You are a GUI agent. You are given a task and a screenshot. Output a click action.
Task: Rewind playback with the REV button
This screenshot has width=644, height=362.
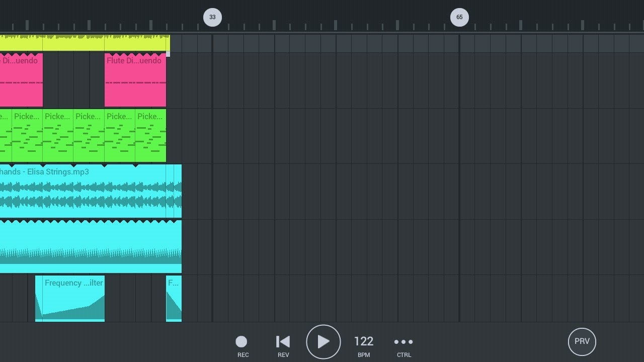283,346
